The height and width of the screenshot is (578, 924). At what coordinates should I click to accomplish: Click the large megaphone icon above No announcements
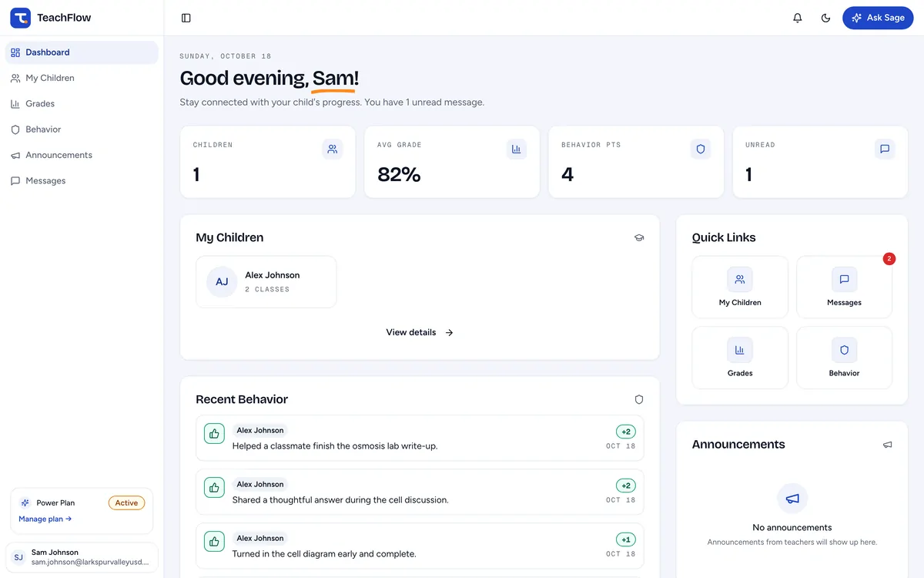(x=792, y=499)
